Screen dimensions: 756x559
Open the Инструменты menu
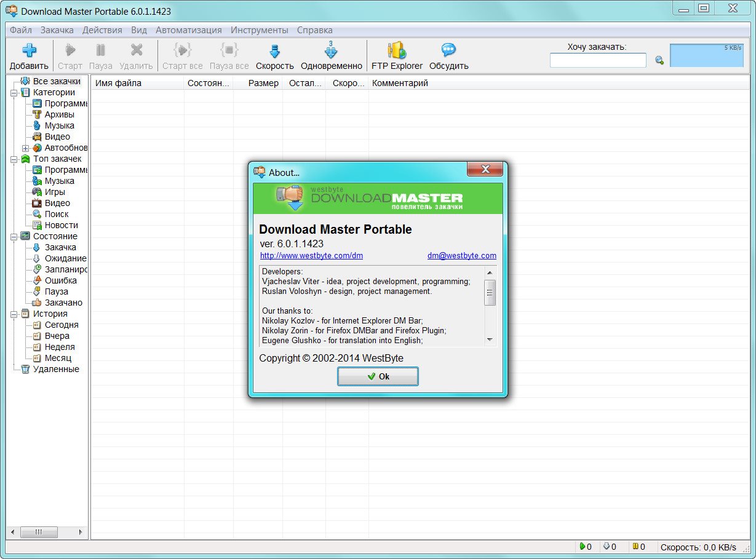click(260, 30)
